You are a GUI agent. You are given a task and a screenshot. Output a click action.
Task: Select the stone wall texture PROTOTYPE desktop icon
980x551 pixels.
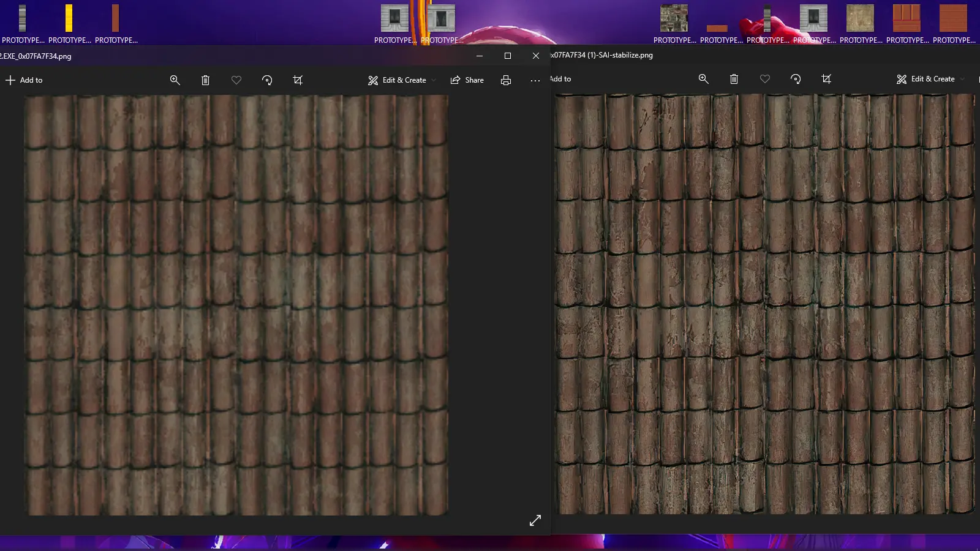coord(674,24)
